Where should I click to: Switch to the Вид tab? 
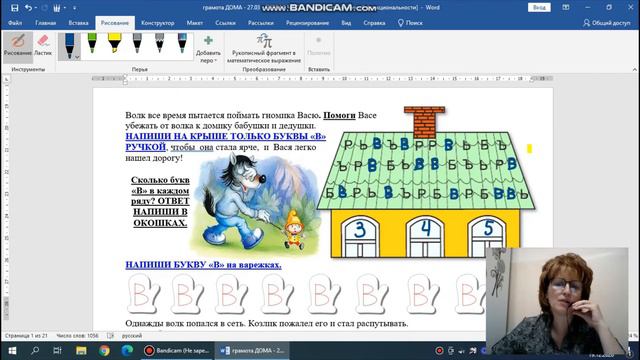[346, 23]
